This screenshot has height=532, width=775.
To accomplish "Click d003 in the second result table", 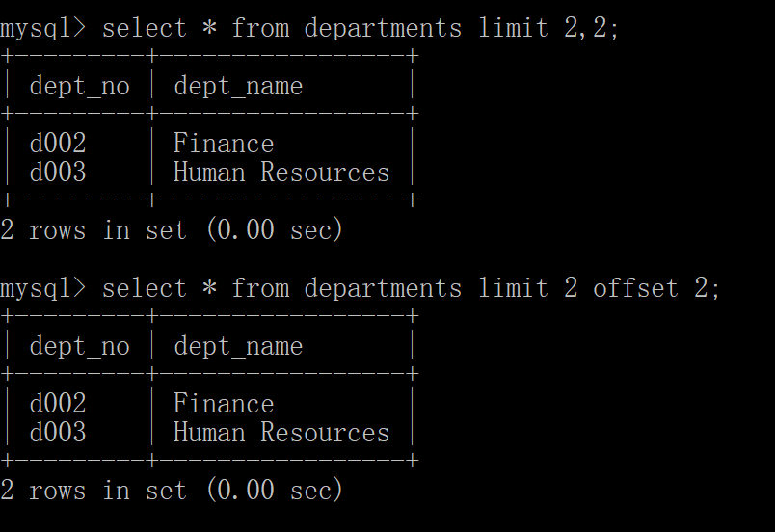I will (58, 432).
